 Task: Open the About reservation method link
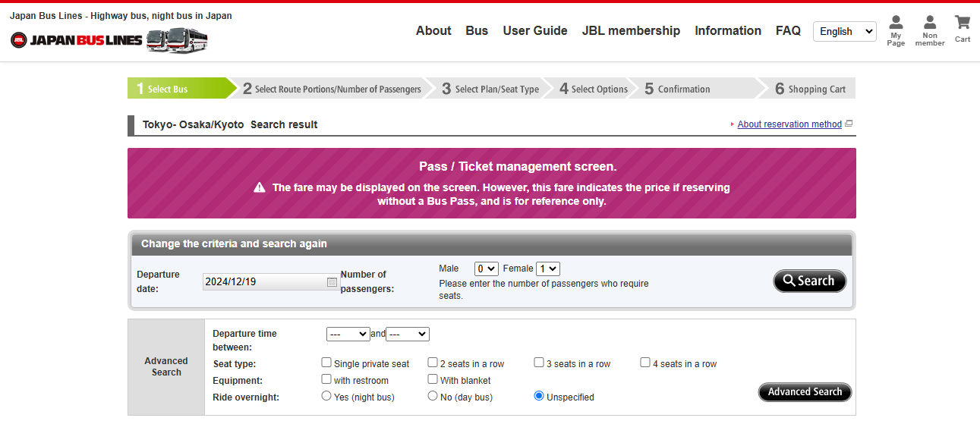(789, 124)
